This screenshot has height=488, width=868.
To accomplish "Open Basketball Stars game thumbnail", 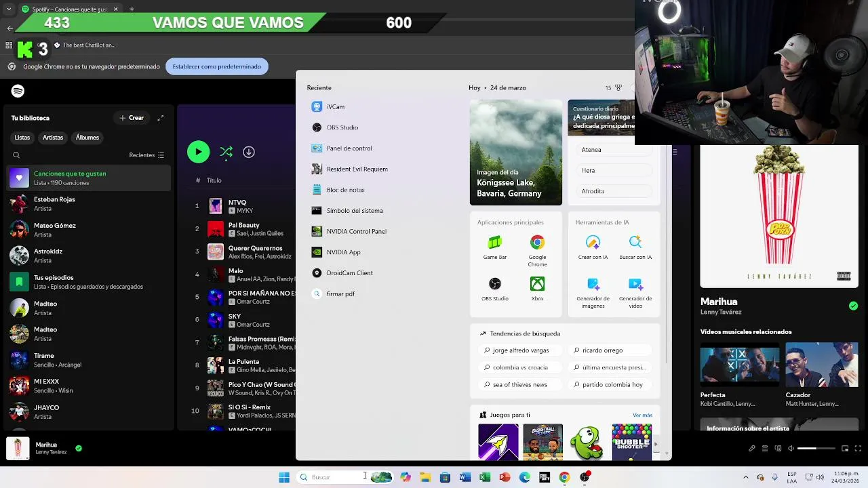I will (542, 442).
